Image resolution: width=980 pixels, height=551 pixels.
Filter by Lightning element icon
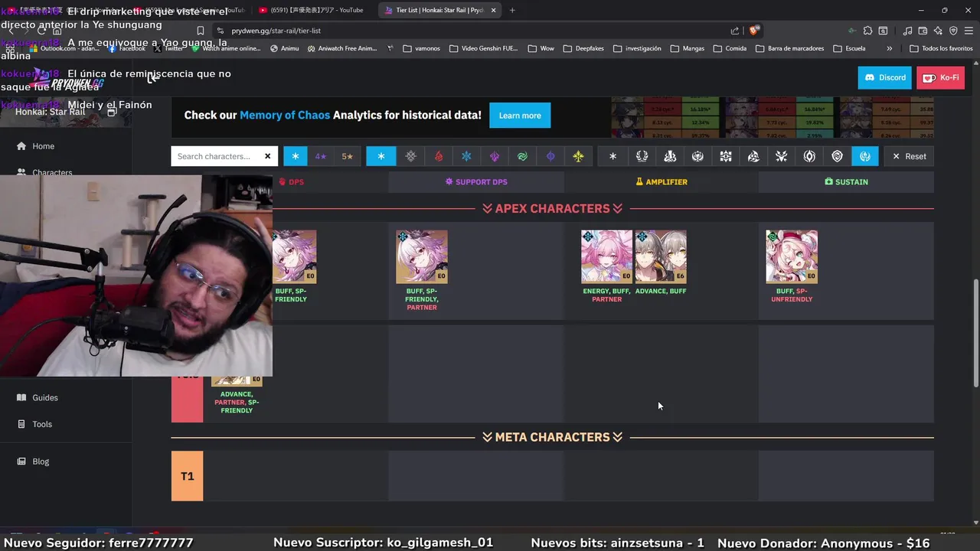click(495, 156)
